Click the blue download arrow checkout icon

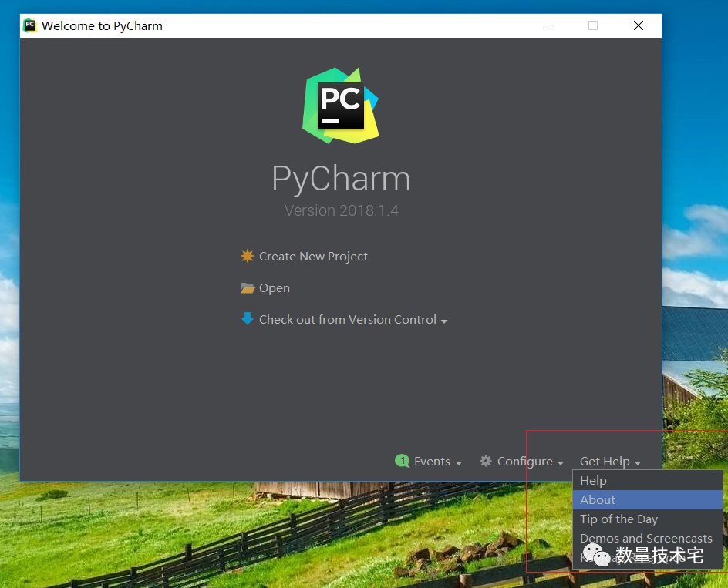tap(247, 319)
